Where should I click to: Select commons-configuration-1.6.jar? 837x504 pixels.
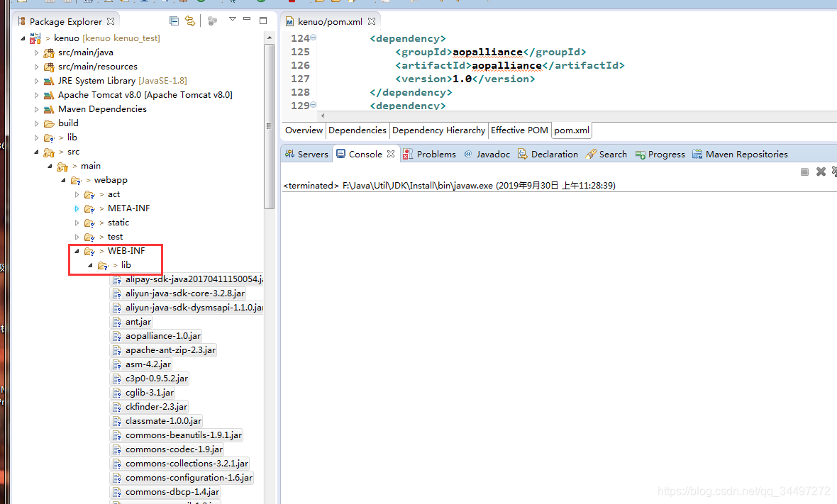tap(182, 477)
